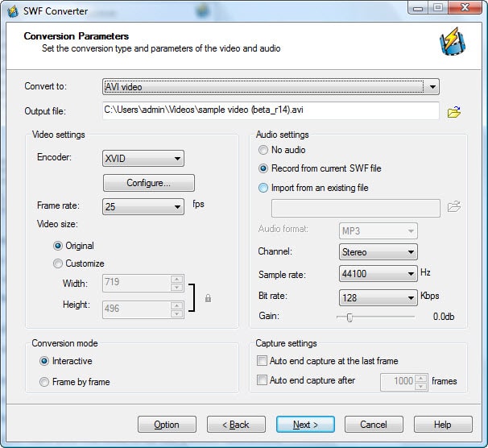Open the Audio format MP3 dropdown

coord(378,231)
